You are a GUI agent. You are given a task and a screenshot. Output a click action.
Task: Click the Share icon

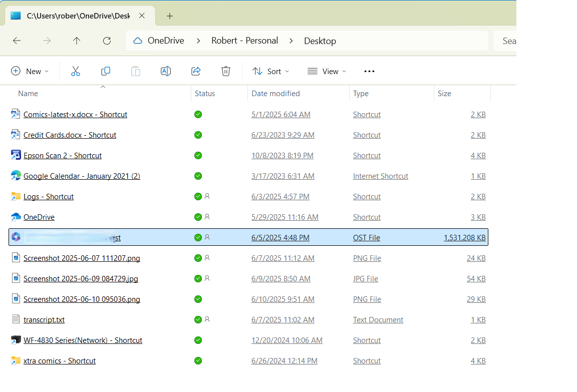(x=196, y=71)
